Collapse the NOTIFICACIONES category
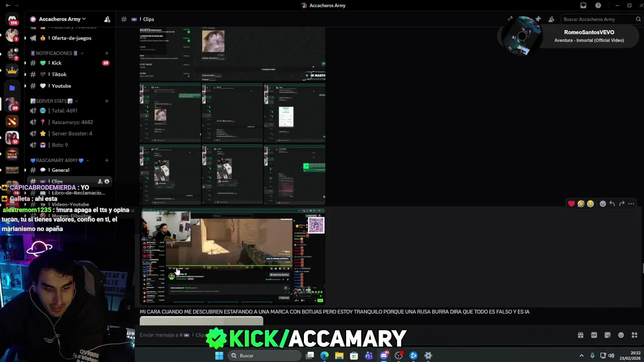 (x=57, y=53)
